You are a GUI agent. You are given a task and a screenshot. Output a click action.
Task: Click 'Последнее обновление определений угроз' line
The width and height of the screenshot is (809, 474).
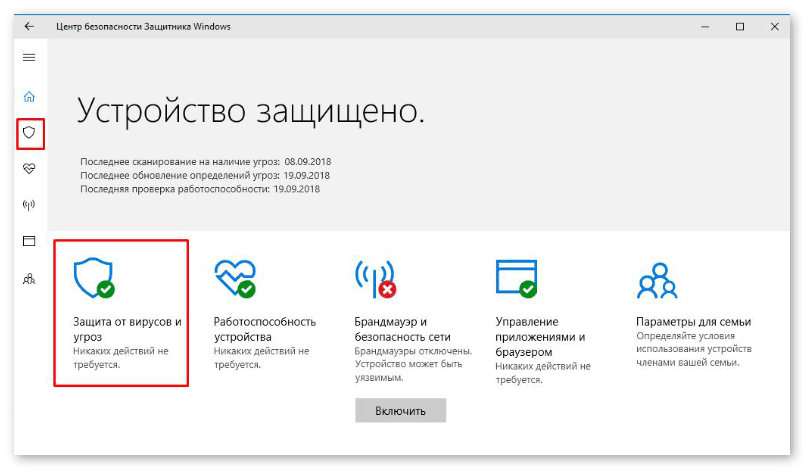pos(205,175)
